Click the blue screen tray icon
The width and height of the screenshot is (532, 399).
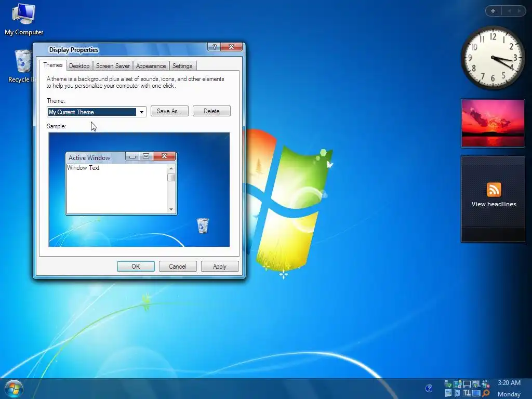point(476,393)
